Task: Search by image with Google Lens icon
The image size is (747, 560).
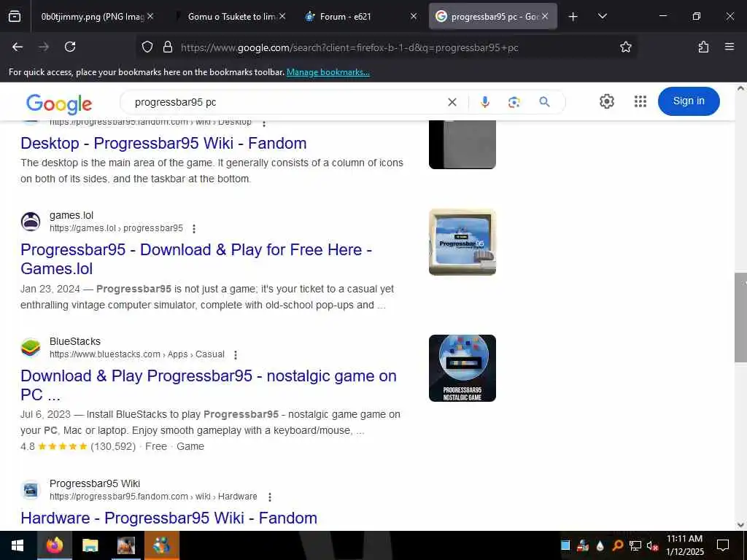Action: click(514, 102)
